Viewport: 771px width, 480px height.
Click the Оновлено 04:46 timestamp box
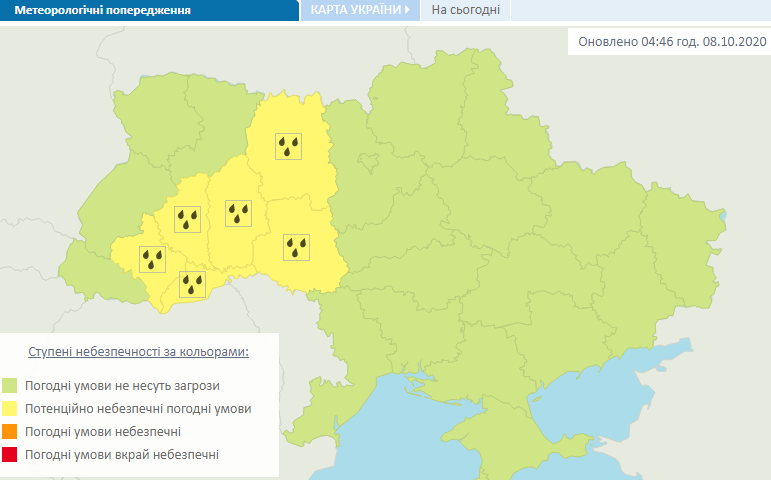click(x=668, y=41)
